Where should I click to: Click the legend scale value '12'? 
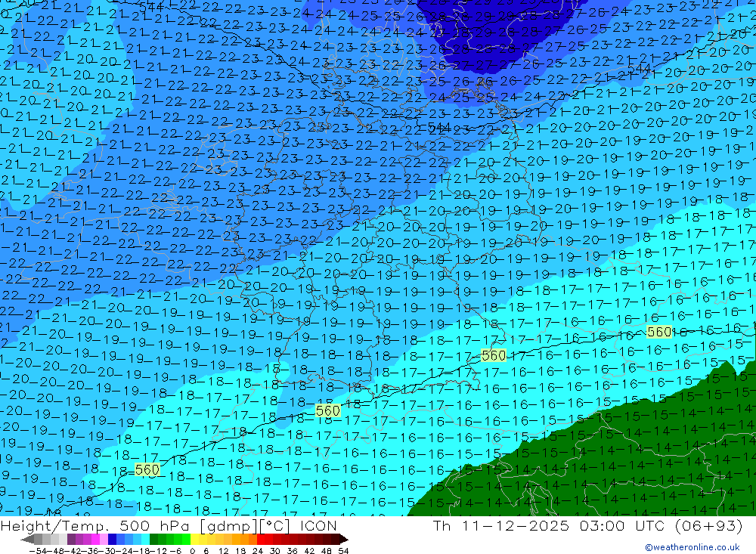(x=223, y=551)
